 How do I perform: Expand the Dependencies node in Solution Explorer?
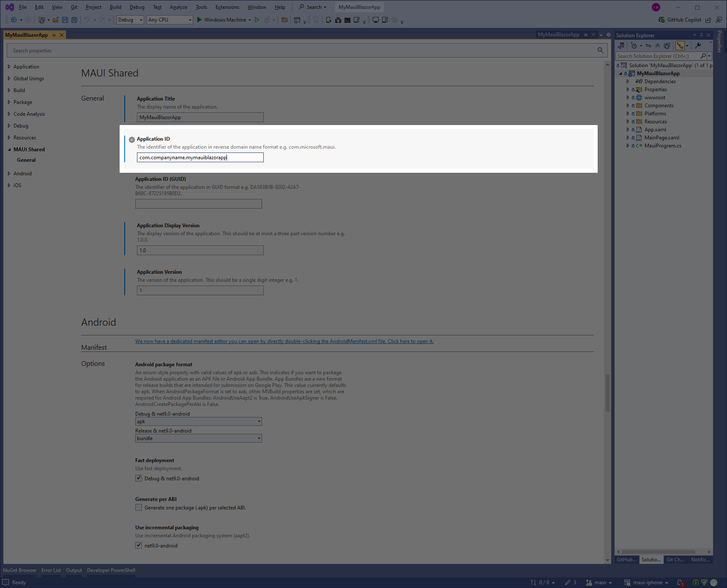(628, 82)
